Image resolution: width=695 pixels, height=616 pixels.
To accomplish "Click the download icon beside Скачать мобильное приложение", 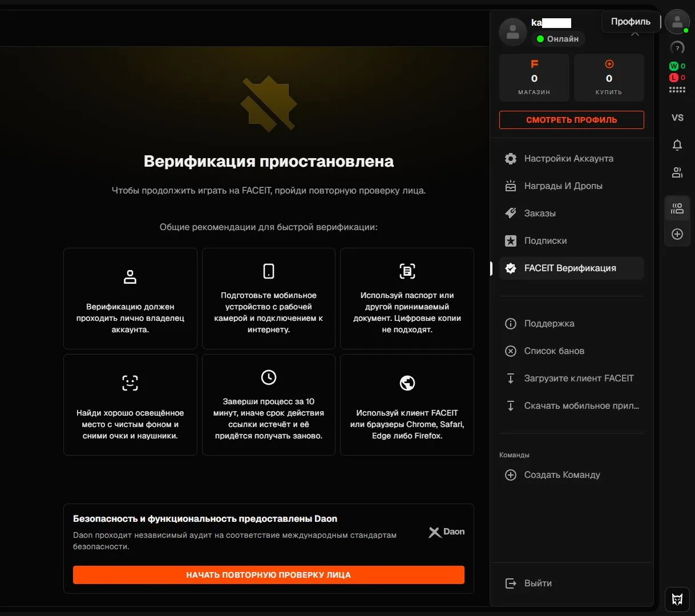I will pyautogui.click(x=511, y=406).
